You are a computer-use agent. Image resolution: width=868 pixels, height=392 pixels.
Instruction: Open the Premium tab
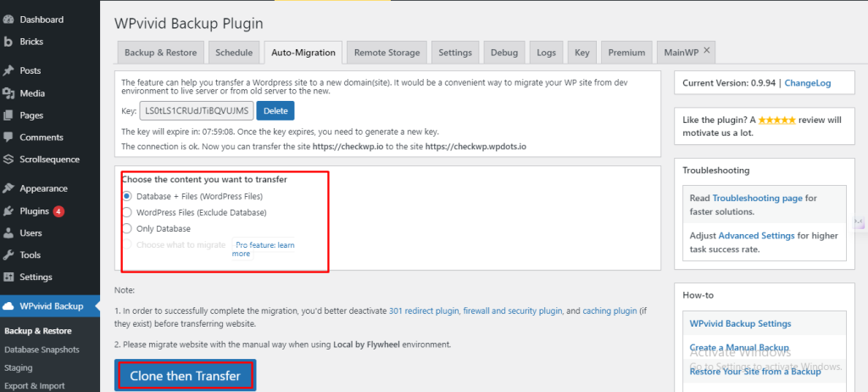point(626,53)
